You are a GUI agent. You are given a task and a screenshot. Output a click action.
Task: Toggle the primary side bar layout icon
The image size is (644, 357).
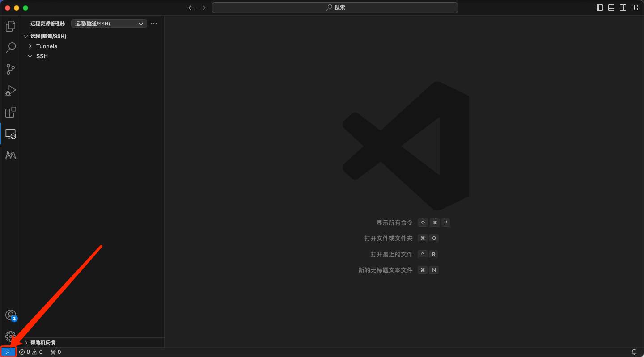click(600, 8)
